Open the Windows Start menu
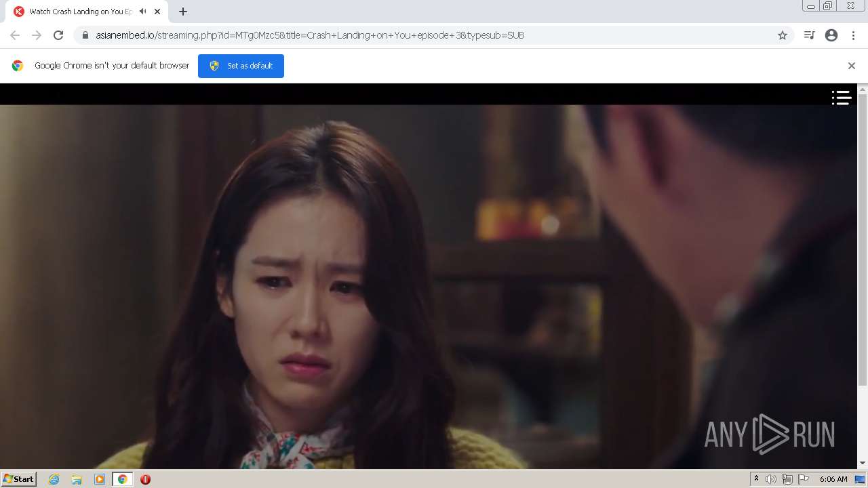The width and height of the screenshot is (868, 488). point(19,479)
